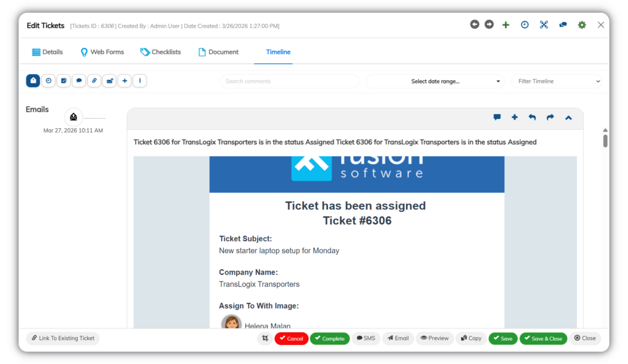Click the 'Mar 27, 2026 10:11 AM' timestamp
Viewport: 628px width, 364px height.
pos(74,131)
